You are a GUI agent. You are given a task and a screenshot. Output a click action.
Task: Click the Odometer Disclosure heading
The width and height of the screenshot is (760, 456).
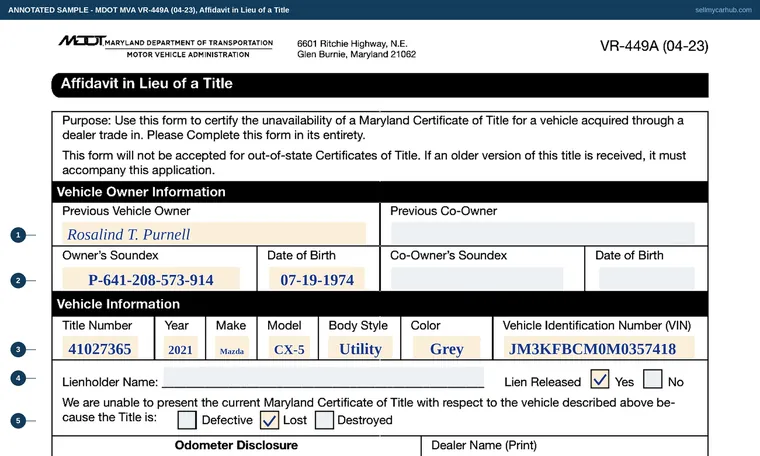[236, 445]
